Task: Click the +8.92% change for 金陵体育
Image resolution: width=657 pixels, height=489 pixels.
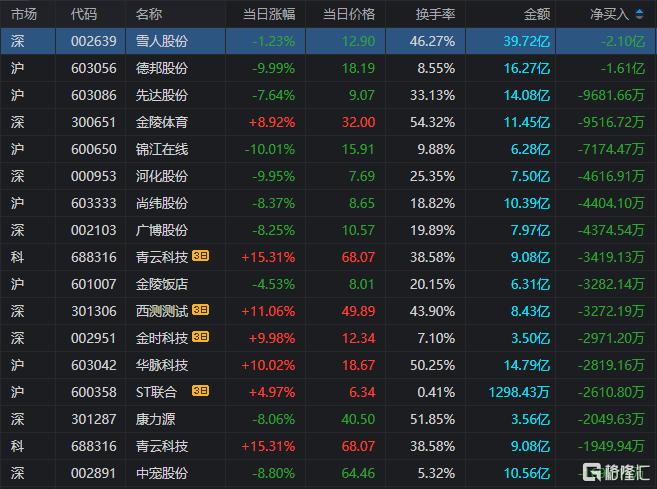Action: [x=272, y=122]
